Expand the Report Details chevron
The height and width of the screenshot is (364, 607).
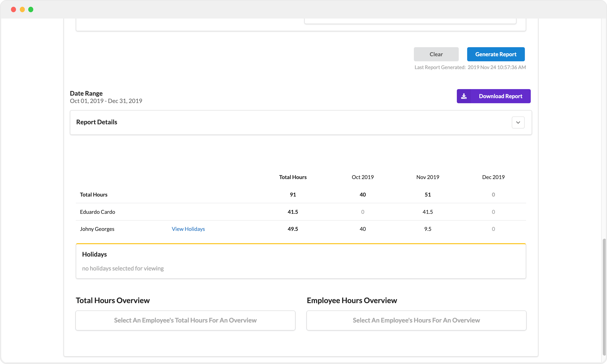(x=518, y=122)
